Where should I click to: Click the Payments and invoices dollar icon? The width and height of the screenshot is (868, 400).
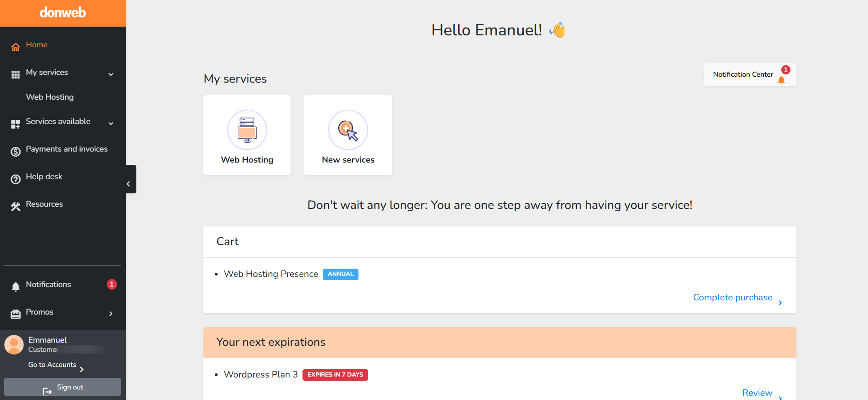point(16,152)
